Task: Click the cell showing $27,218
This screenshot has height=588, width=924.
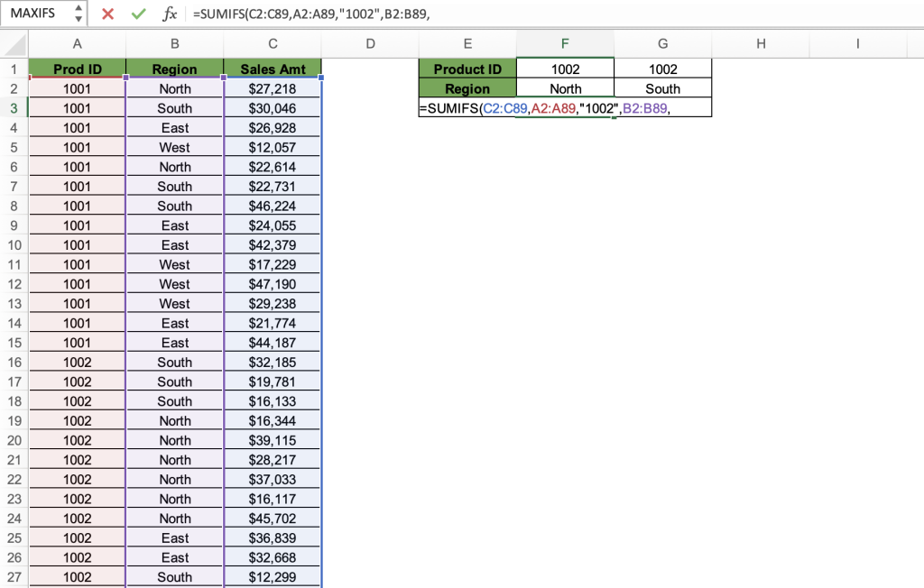Action: coord(273,88)
